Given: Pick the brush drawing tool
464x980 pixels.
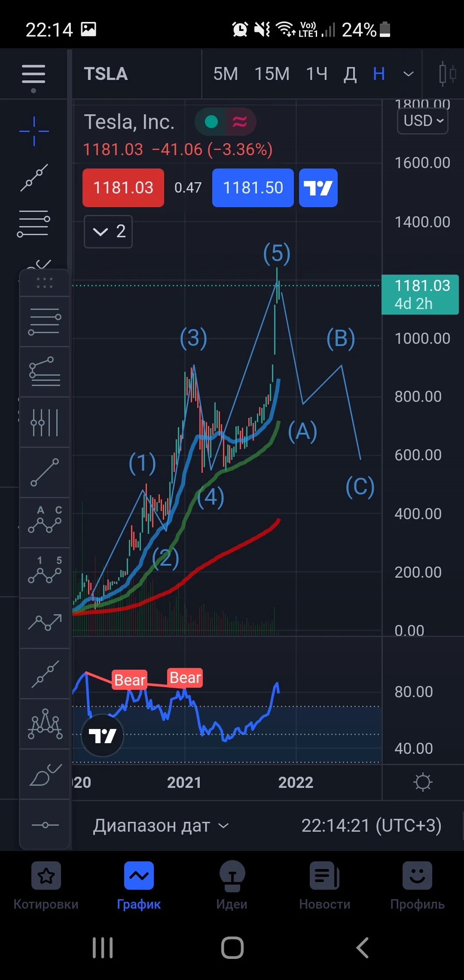Looking at the screenshot, I should (45, 774).
